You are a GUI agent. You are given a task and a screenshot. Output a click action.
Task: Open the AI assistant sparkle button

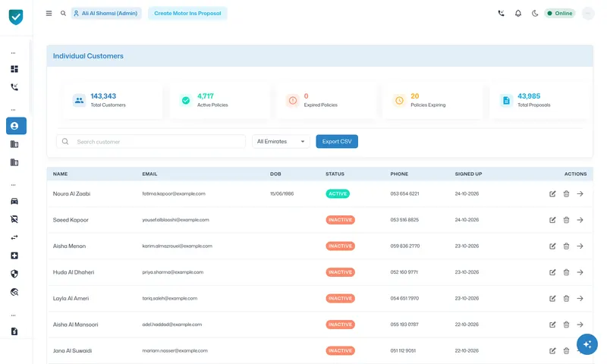[587, 344]
